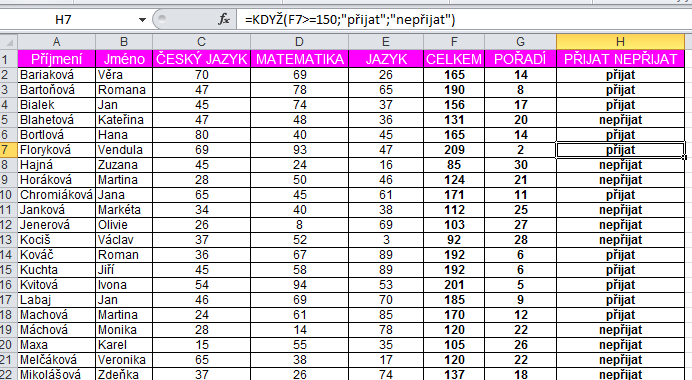Click the POŘADÍ value 30
This screenshot has width=692, height=380.
tap(520, 165)
